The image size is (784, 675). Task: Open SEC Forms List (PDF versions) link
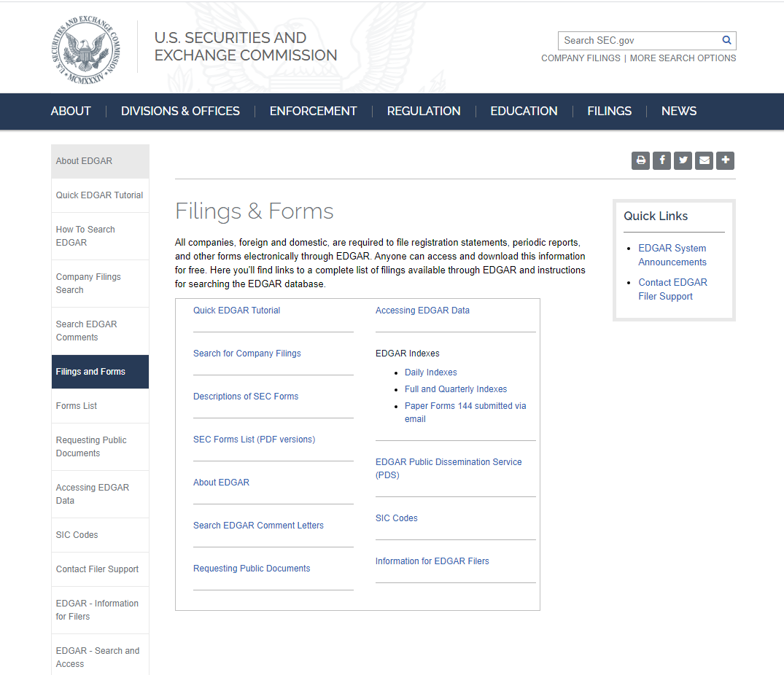click(254, 439)
